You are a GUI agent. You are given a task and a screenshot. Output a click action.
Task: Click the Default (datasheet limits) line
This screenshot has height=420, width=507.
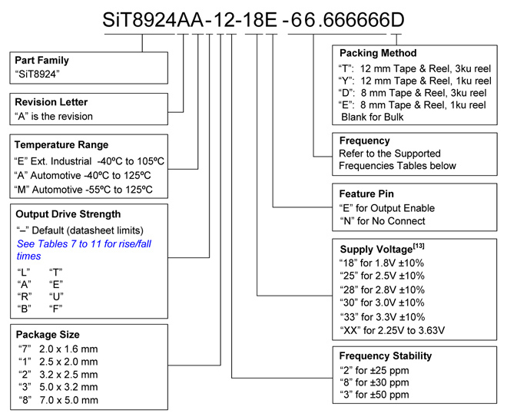tap(80, 230)
